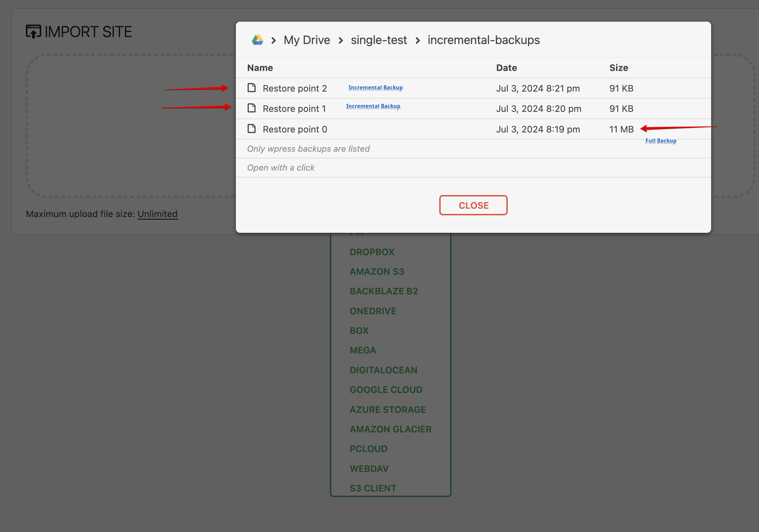Screen dimensions: 759x532
Task: Select OneDrive import option
Action: [373, 311]
